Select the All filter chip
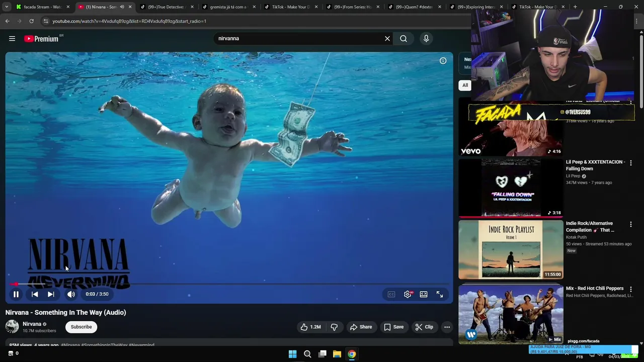Image resolution: width=644 pixels, height=362 pixels. click(465, 85)
